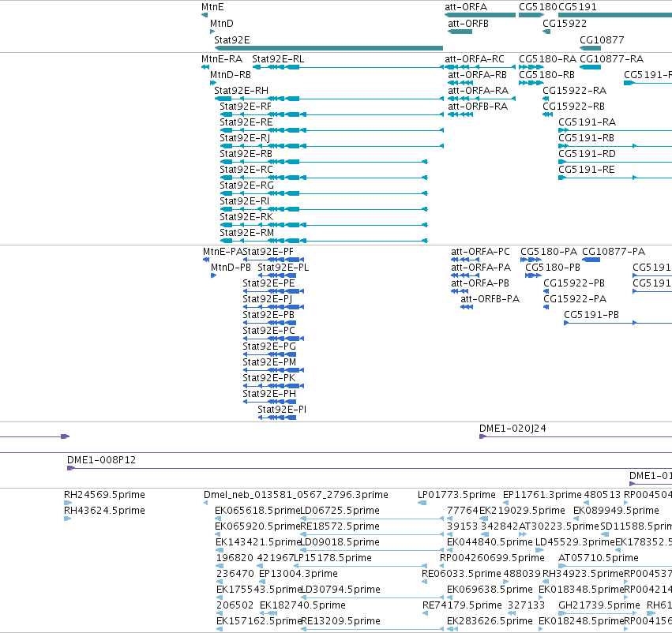This screenshot has height=633, width=672.
Task: Click protein MtnD-PB label
Action: pyautogui.click(x=231, y=268)
